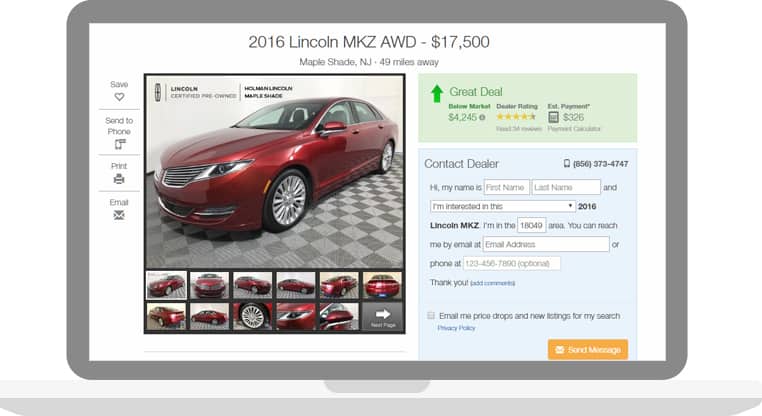Select the wheel close-up thumbnail

[x=253, y=316]
